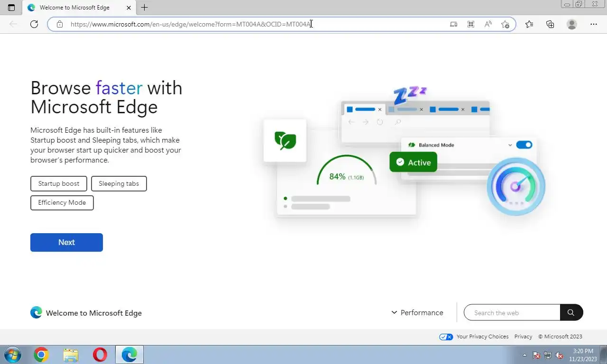Viewport: 607px width, 364px height.
Task: Show hidden tray icons arrow
Action: point(524,355)
